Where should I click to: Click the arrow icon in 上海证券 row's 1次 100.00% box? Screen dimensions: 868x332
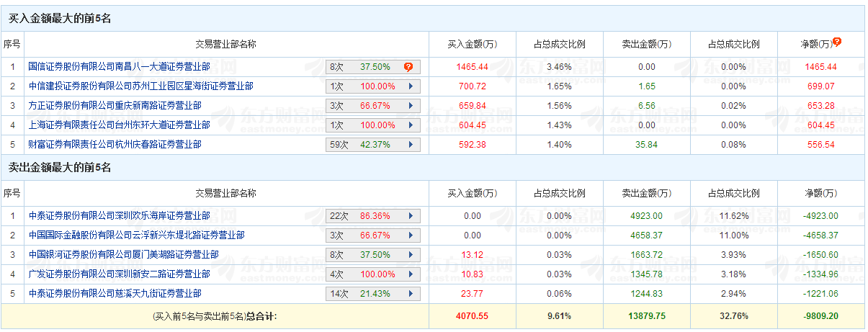pos(411,125)
